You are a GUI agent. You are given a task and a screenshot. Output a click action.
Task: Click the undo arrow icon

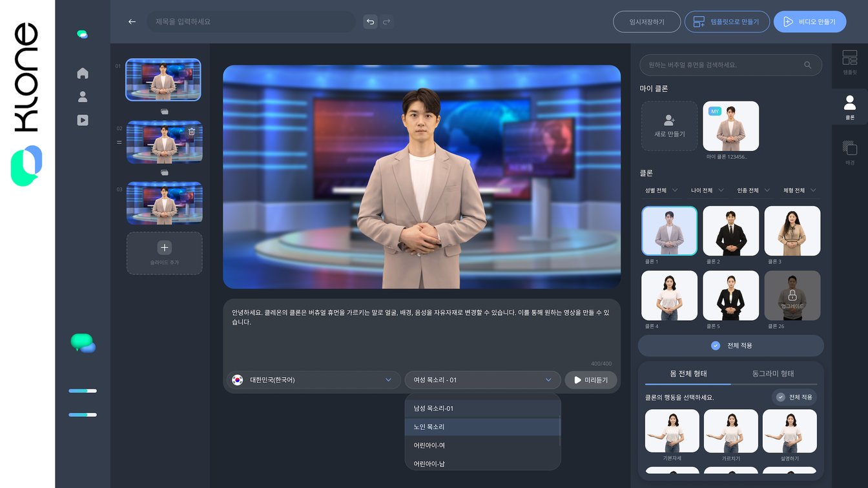point(370,22)
